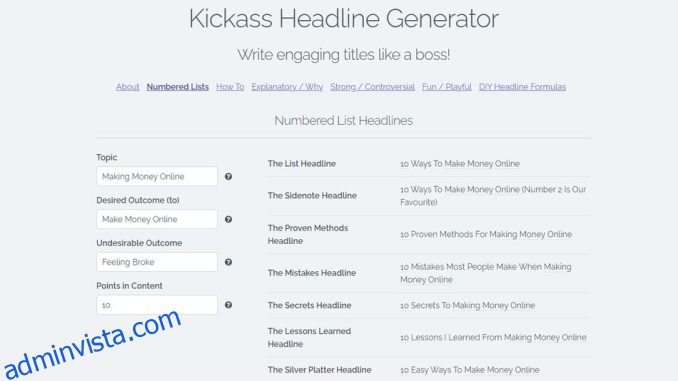
Task: Focus the Points in Content field
Action: pyautogui.click(x=157, y=305)
